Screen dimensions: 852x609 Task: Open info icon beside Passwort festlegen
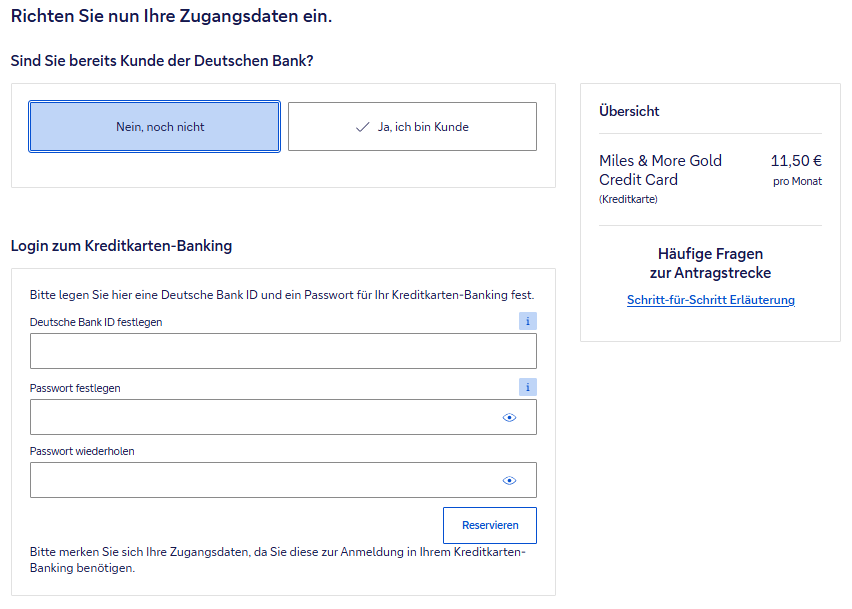tap(528, 387)
